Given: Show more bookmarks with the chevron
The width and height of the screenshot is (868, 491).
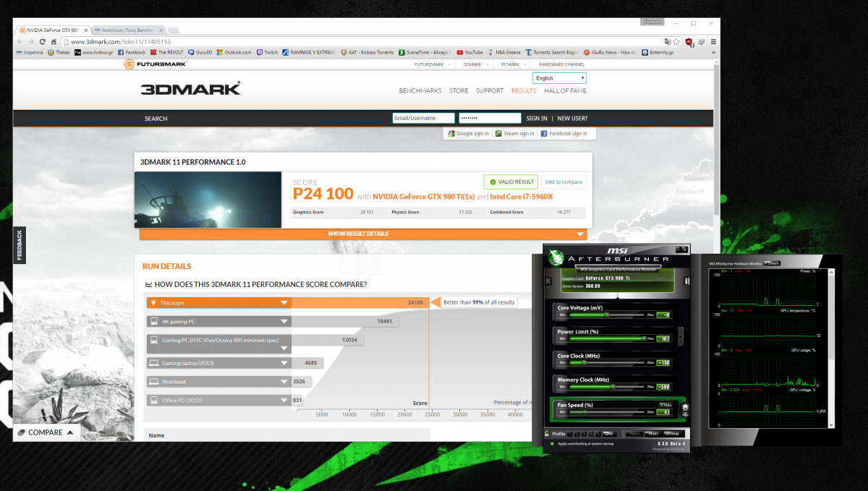Looking at the screenshot, I should pyautogui.click(x=715, y=52).
